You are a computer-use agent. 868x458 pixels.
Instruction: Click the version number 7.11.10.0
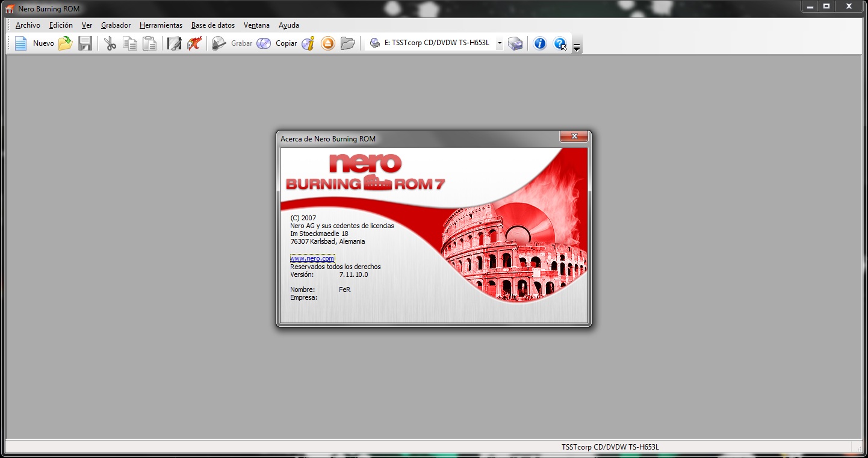pyautogui.click(x=353, y=274)
